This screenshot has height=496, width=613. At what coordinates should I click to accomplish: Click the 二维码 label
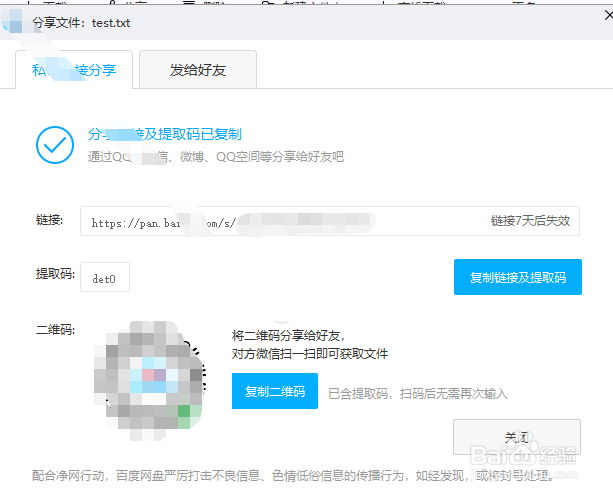(x=55, y=329)
